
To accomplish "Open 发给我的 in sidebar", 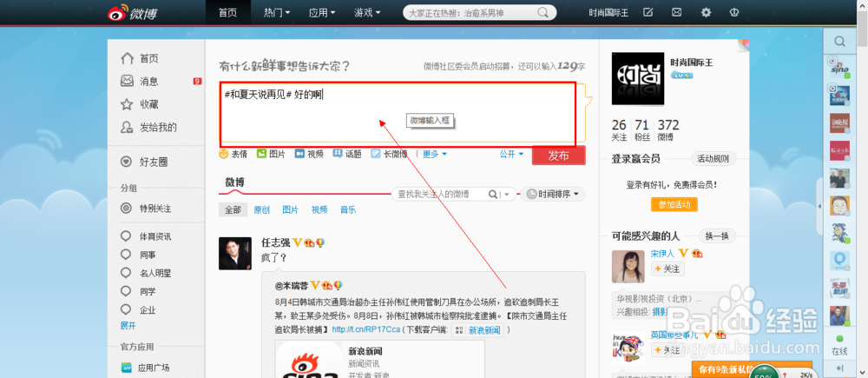I will [148, 128].
